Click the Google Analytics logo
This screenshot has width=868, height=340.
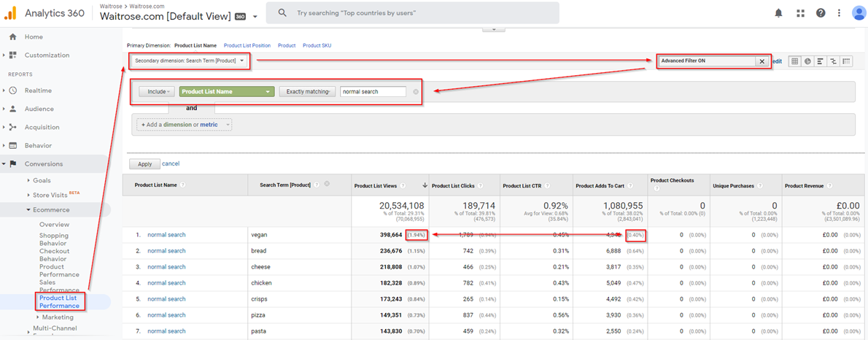point(11,13)
